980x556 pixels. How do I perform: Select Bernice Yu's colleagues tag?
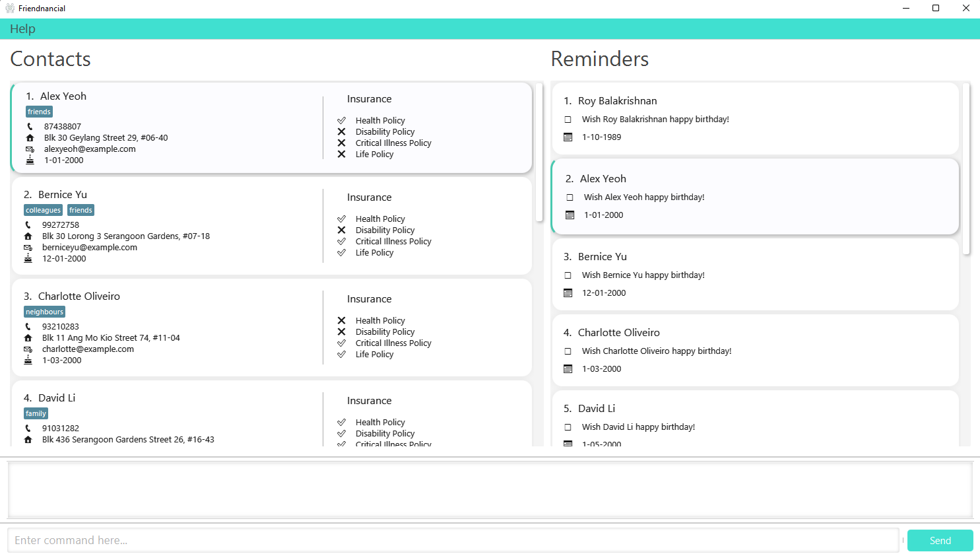(44, 211)
